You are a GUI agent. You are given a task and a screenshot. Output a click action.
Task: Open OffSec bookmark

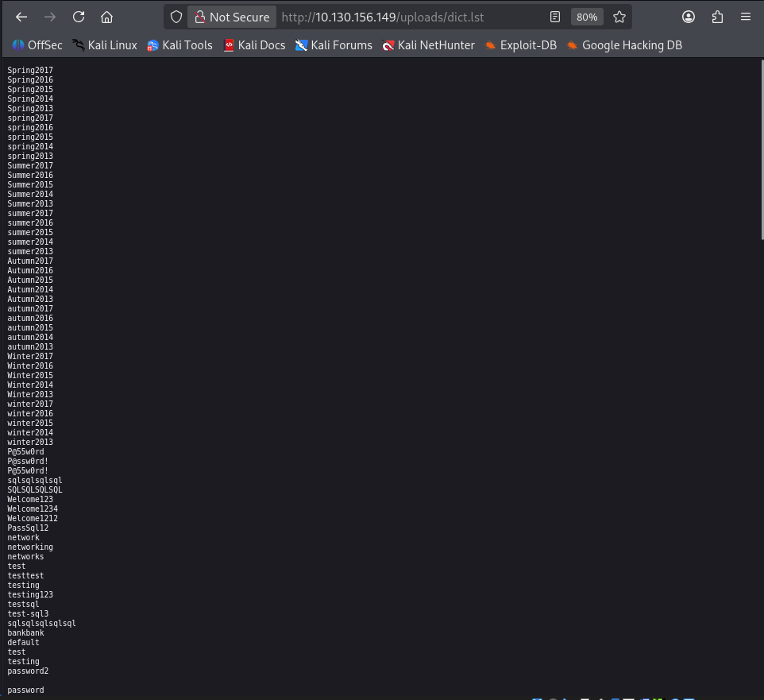tap(37, 45)
